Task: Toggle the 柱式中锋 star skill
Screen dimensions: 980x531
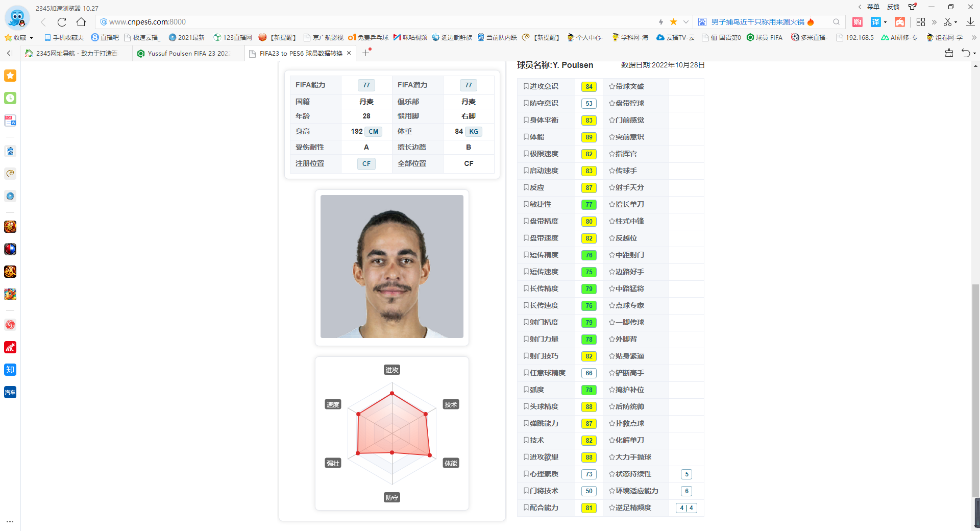Action: click(x=626, y=222)
